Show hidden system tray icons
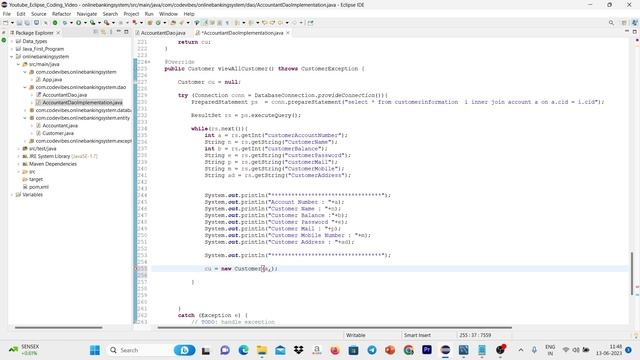The image size is (640, 360). tap(521, 350)
